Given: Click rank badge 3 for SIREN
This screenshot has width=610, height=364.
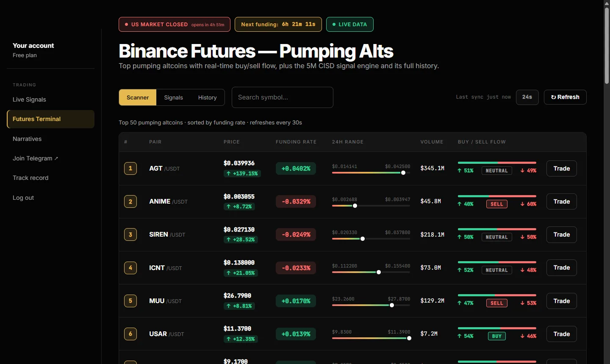Looking at the screenshot, I should click(130, 234).
